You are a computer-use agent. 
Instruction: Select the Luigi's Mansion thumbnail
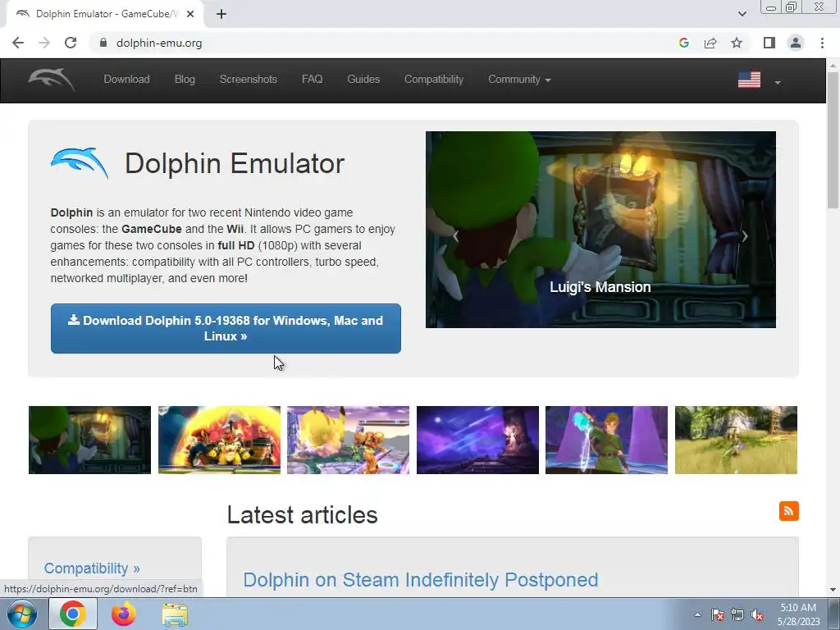coord(89,440)
